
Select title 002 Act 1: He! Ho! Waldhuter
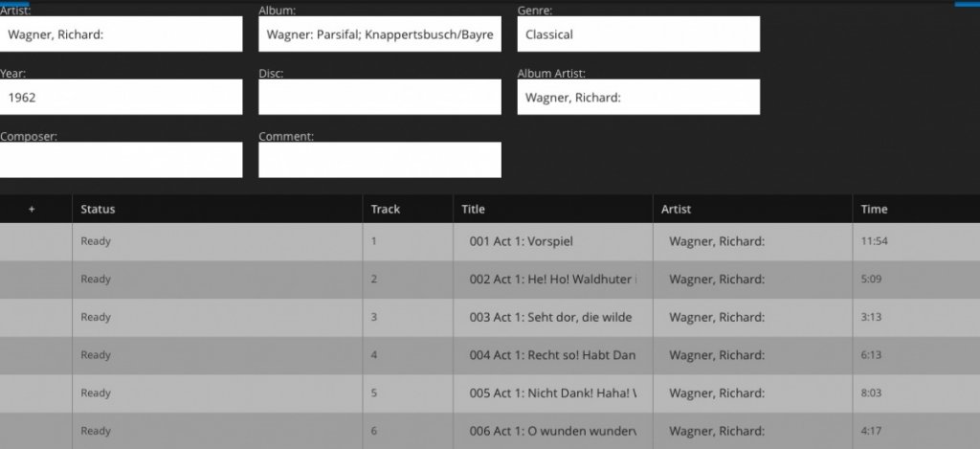coord(553,280)
